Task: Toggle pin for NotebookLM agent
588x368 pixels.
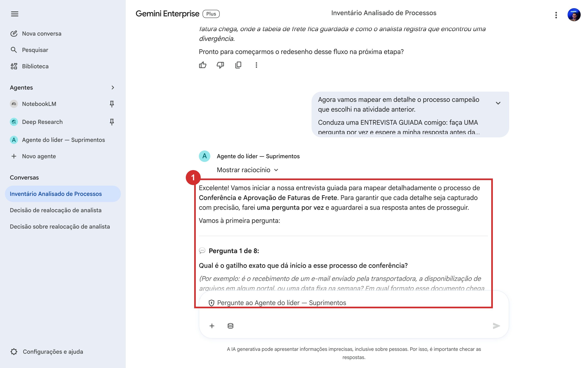Action: 111,104
